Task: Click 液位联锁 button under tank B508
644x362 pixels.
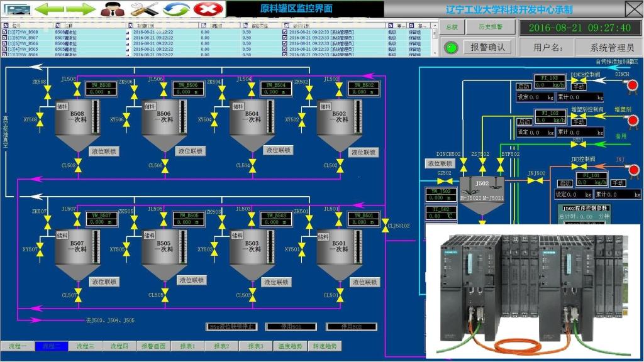Action: (x=103, y=151)
